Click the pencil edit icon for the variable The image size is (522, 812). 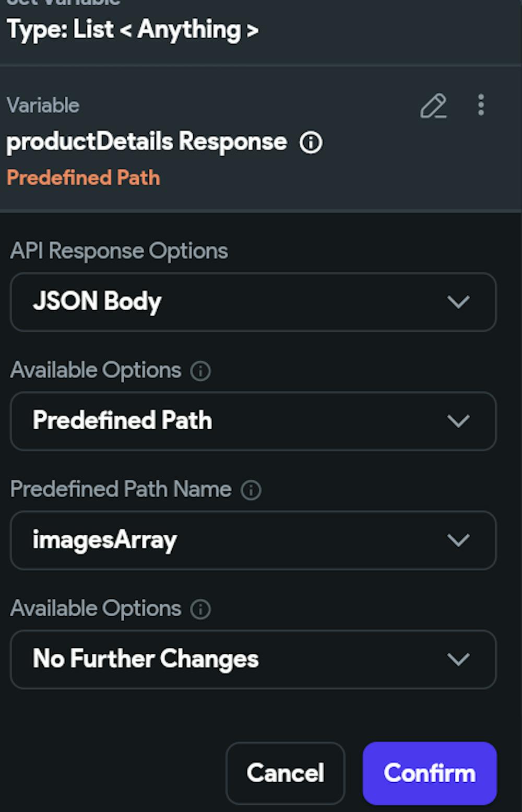click(x=433, y=106)
